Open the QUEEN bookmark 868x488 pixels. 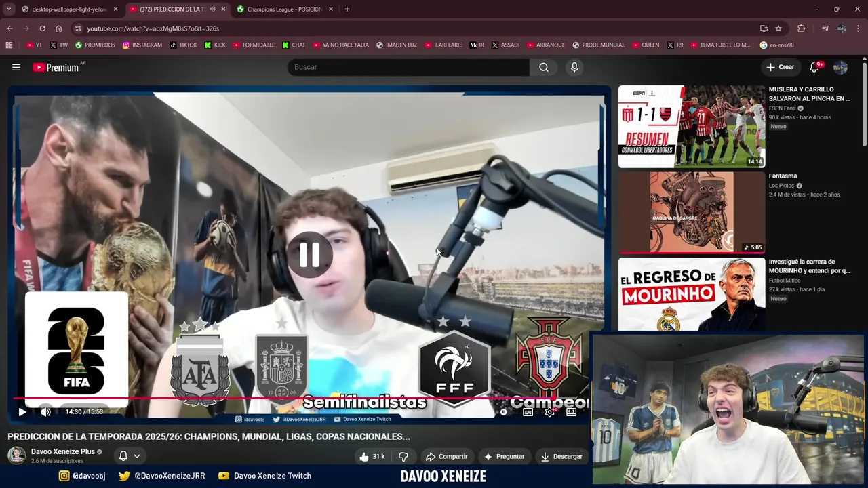tap(645, 45)
